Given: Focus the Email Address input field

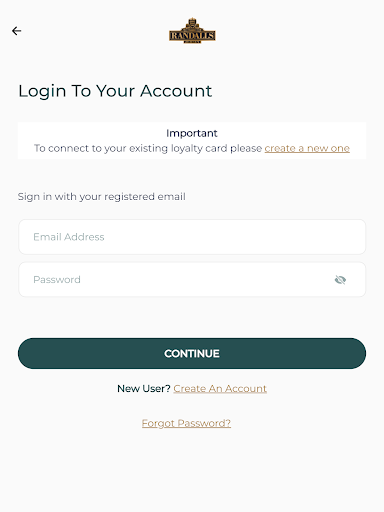Looking at the screenshot, I should point(192,237).
